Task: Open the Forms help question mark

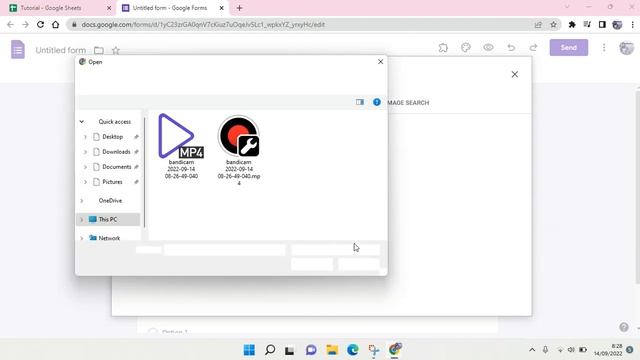Action: point(624,327)
